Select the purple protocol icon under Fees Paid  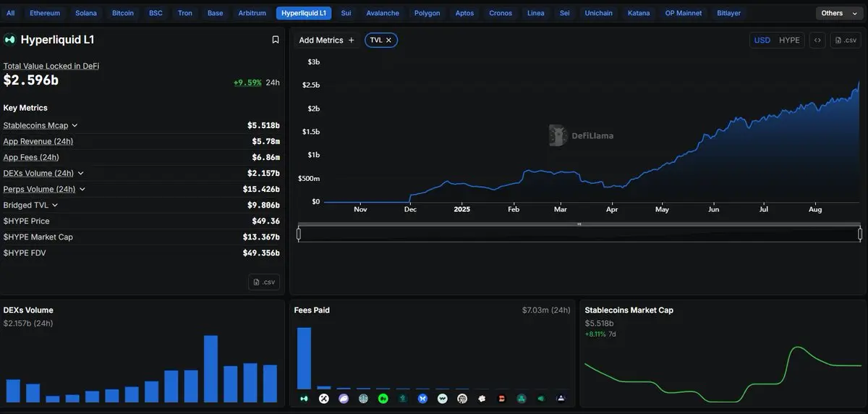pyautogui.click(x=344, y=399)
